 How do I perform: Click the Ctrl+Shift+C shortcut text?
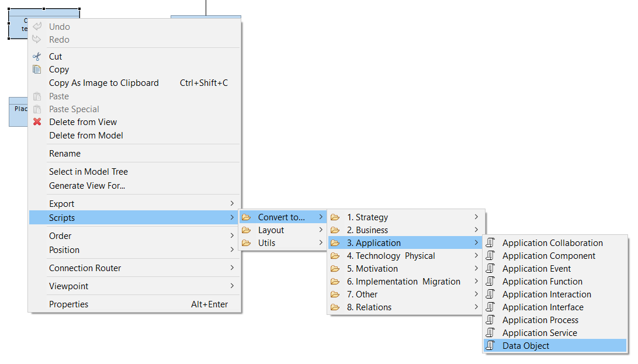click(x=204, y=83)
